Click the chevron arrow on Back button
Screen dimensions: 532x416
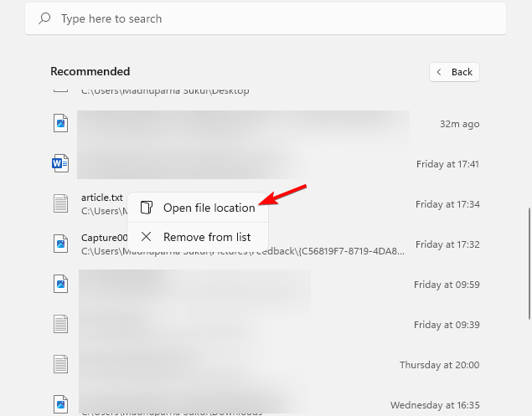pos(439,72)
